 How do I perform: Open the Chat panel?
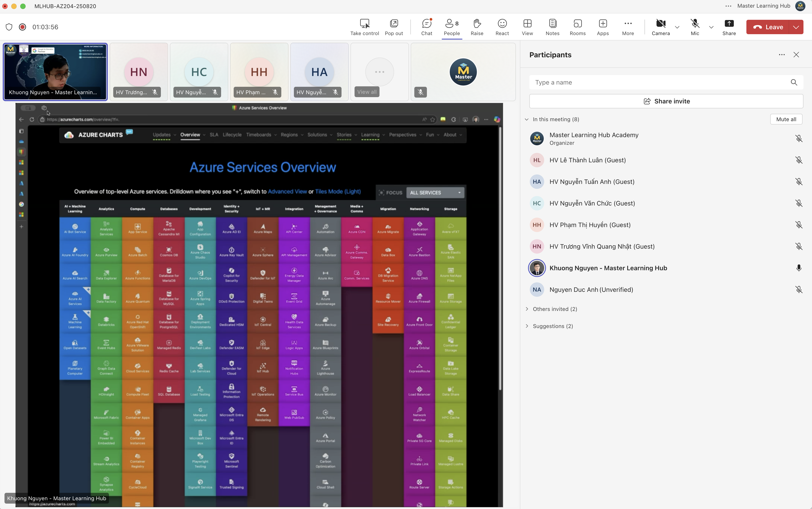[426, 27]
